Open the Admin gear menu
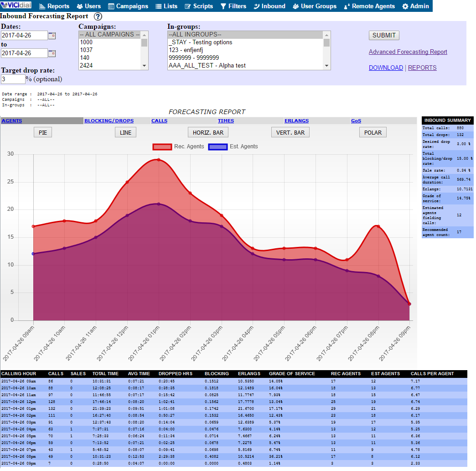 pyautogui.click(x=415, y=6)
